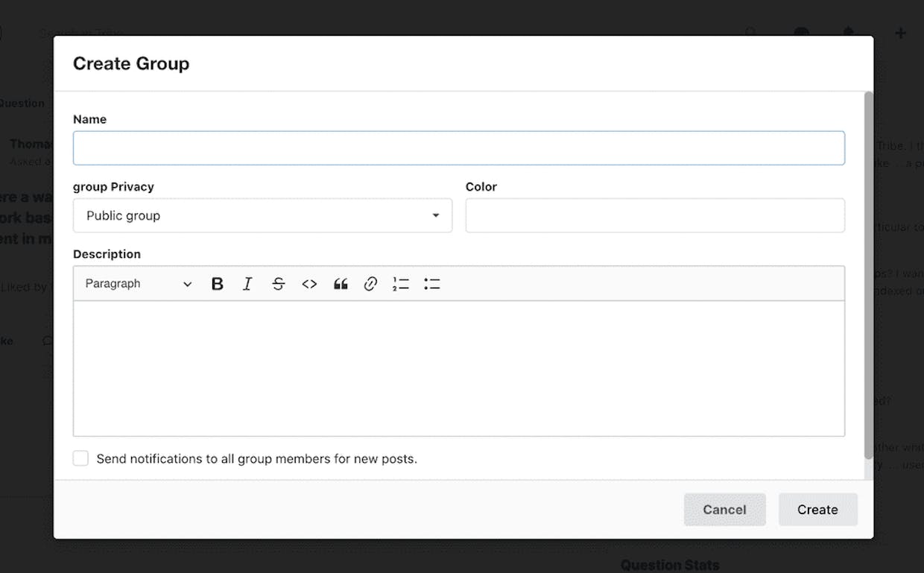Click the 'Description' field label
Screen dimensions: 924x573
click(x=107, y=254)
